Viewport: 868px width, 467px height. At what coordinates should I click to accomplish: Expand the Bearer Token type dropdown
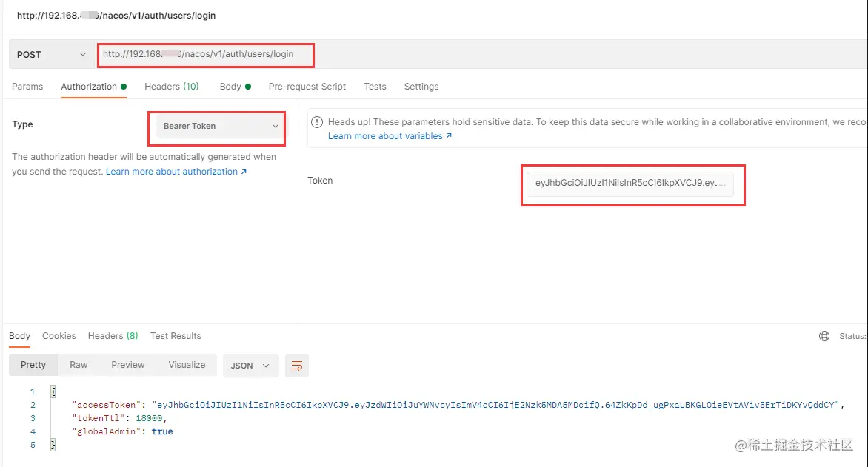coord(219,126)
